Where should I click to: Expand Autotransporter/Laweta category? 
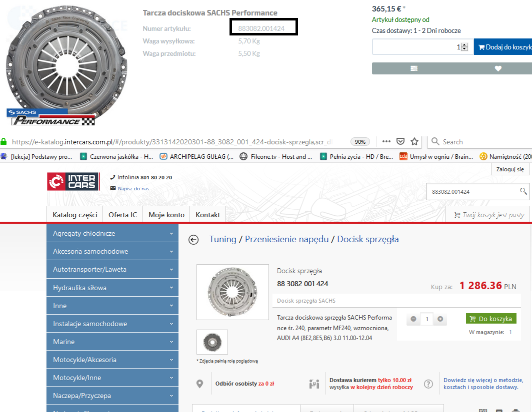(x=112, y=269)
